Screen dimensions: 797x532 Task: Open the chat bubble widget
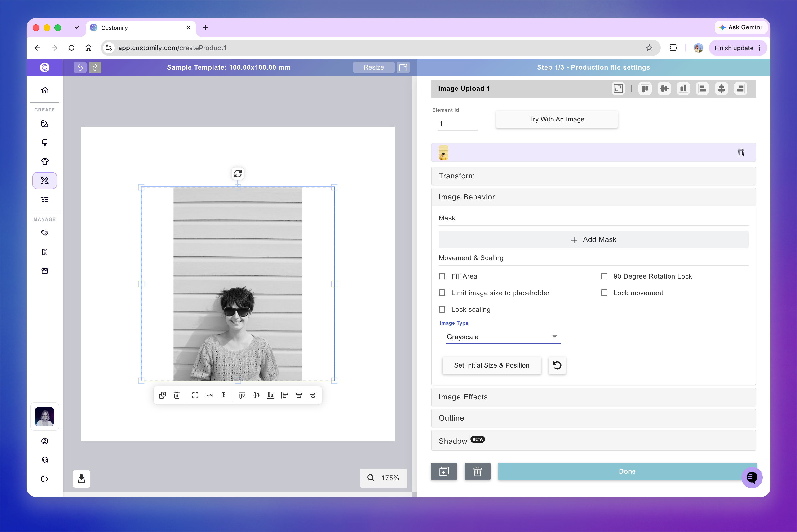tap(752, 477)
